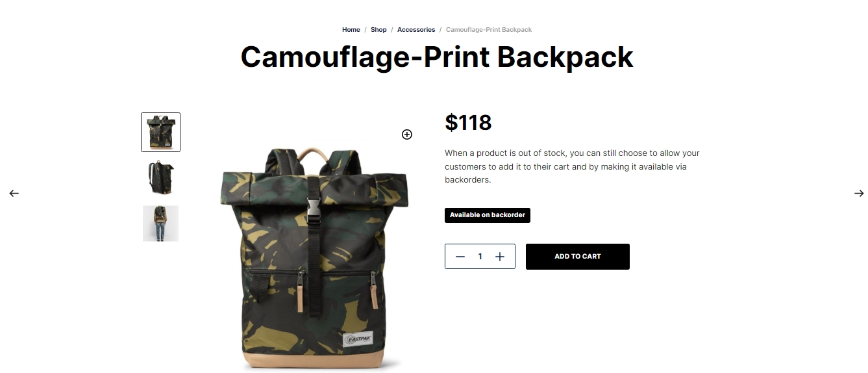Screen dimensions: 868x373
Task: Navigate to the Shop breadcrumb
Action: point(378,30)
